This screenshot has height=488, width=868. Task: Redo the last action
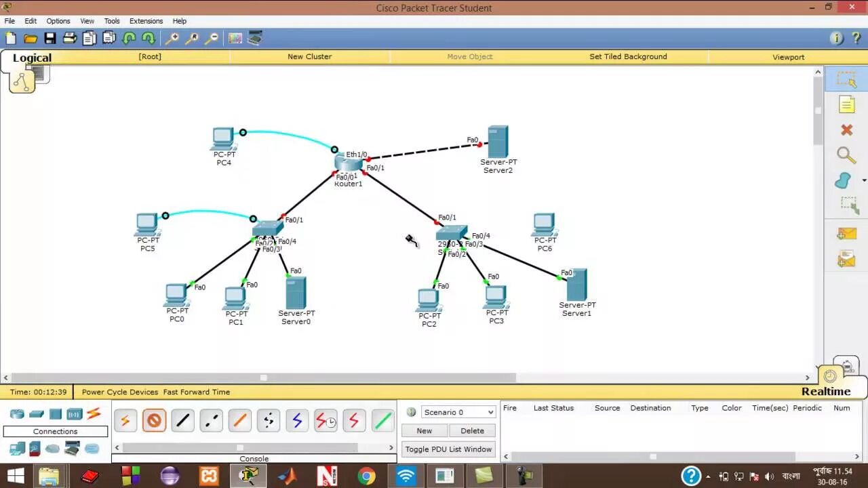click(149, 39)
